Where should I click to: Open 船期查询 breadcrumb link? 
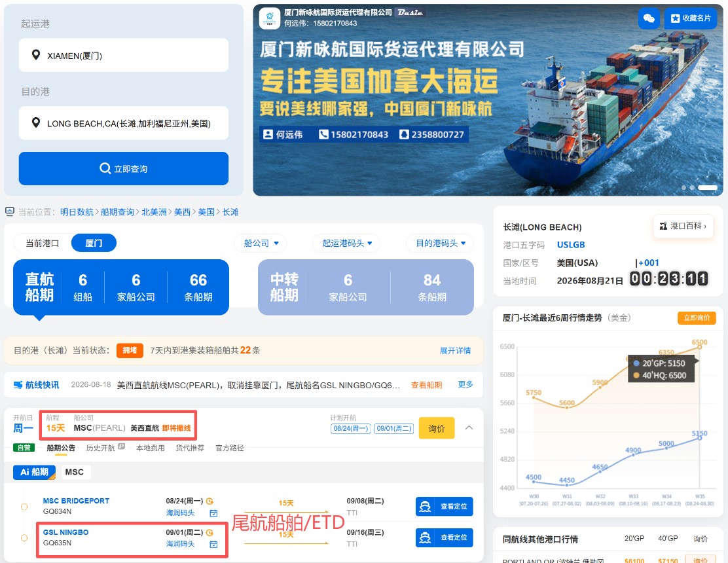coord(117,212)
